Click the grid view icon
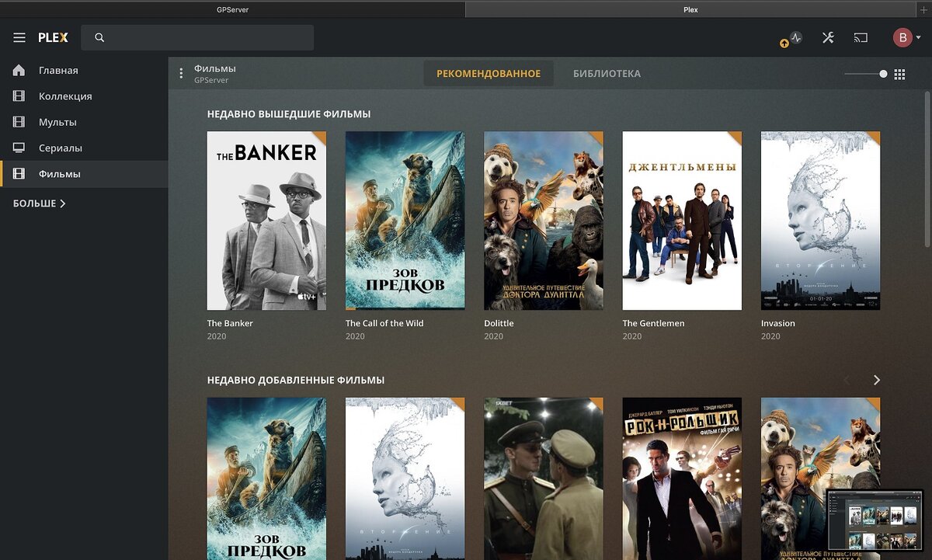The image size is (932, 560). (x=900, y=74)
